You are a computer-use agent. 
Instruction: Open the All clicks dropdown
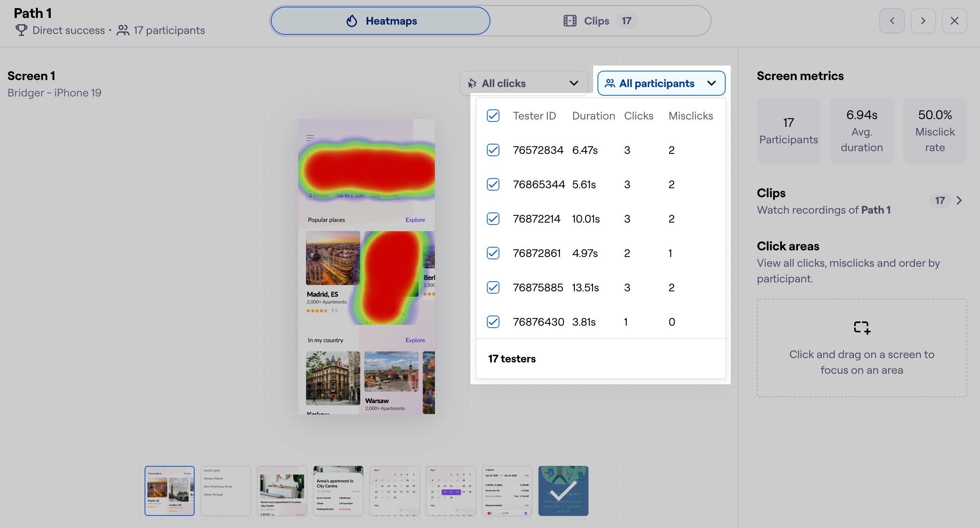tap(524, 83)
